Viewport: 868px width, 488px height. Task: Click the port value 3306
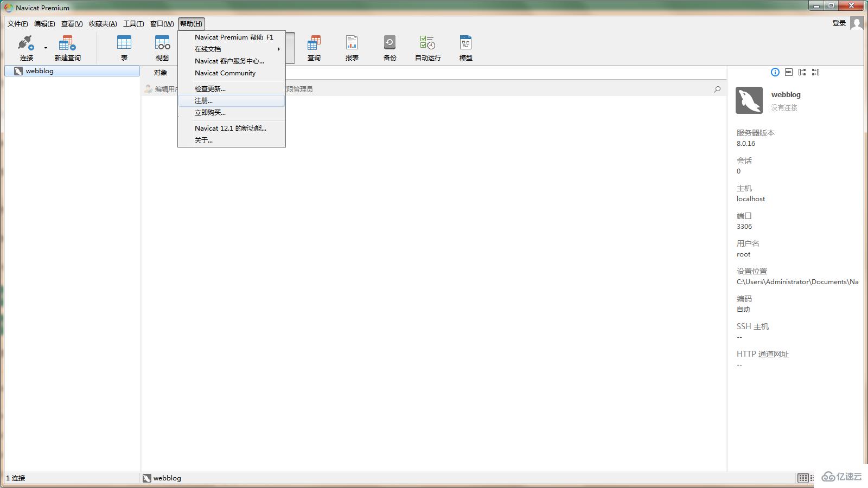[744, 227]
